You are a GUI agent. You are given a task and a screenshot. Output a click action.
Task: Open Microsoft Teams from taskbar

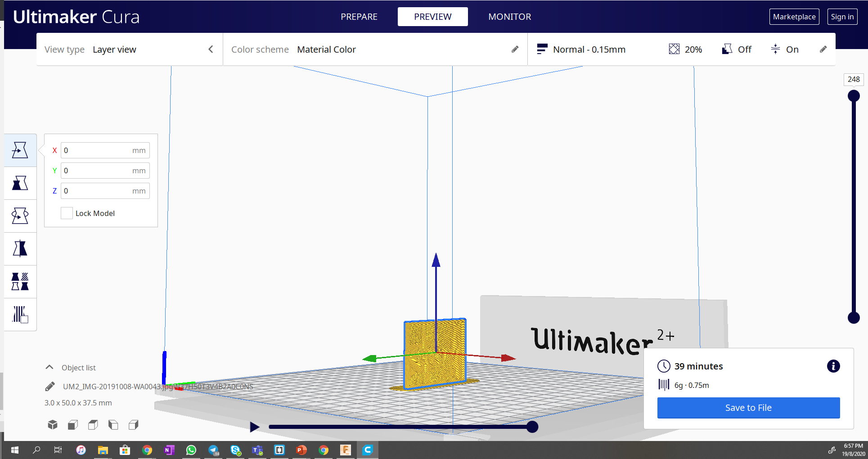[257, 450]
